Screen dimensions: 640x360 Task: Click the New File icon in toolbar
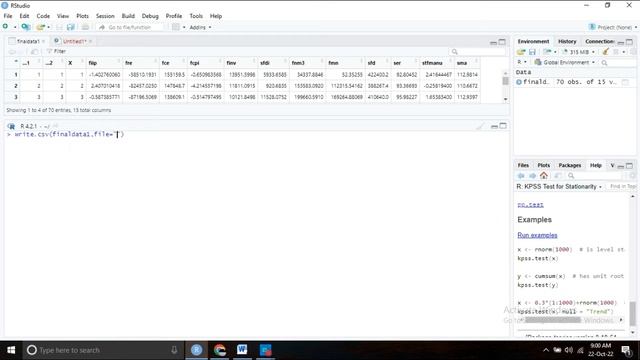[5, 27]
